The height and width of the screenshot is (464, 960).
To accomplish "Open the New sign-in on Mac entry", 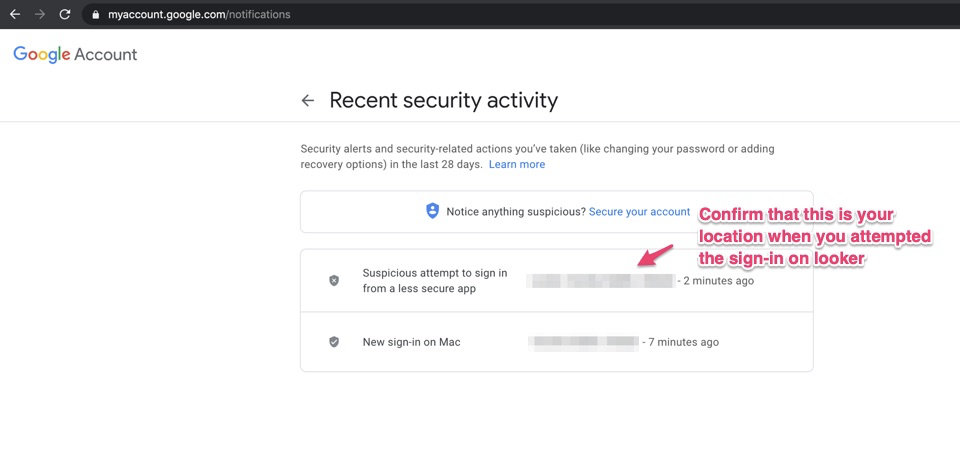I will (557, 342).
